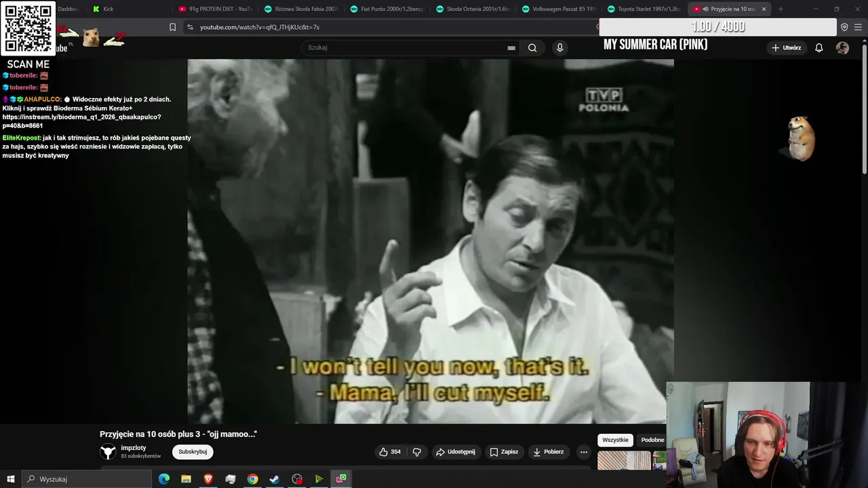Click the bookmark icon beside address bar

(172, 27)
